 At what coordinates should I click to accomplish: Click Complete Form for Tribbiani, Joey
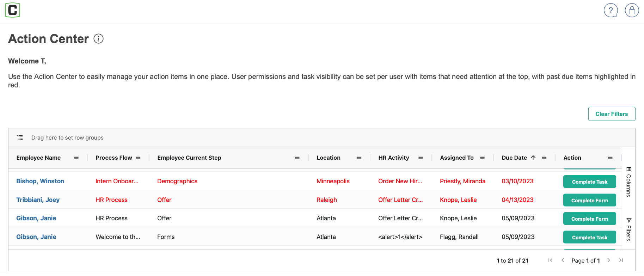589,200
